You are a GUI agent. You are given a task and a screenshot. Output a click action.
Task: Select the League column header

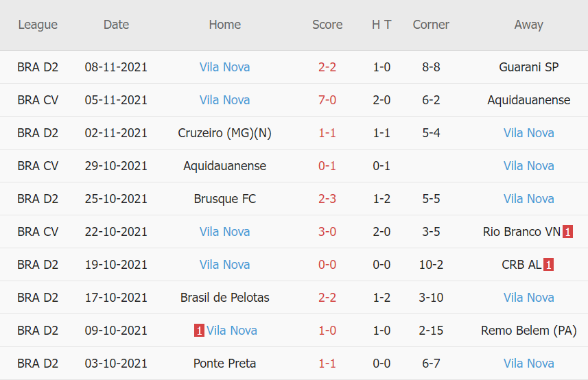(38, 25)
